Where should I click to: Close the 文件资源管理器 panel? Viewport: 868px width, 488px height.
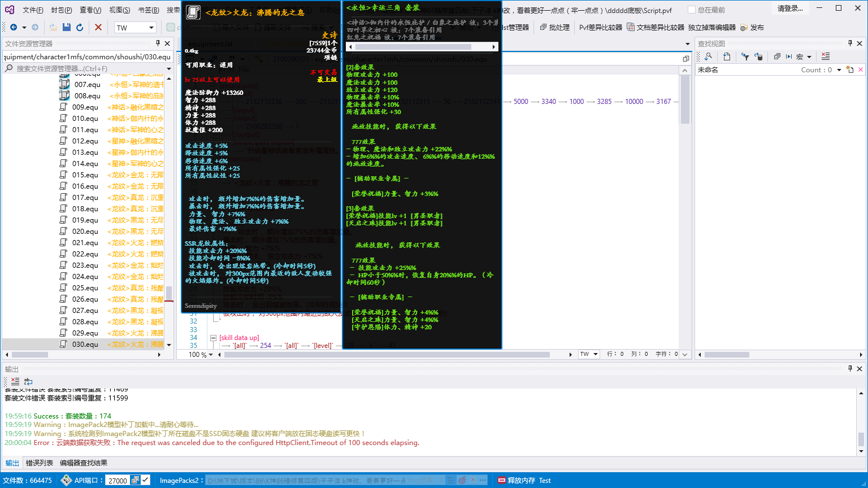coord(167,43)
